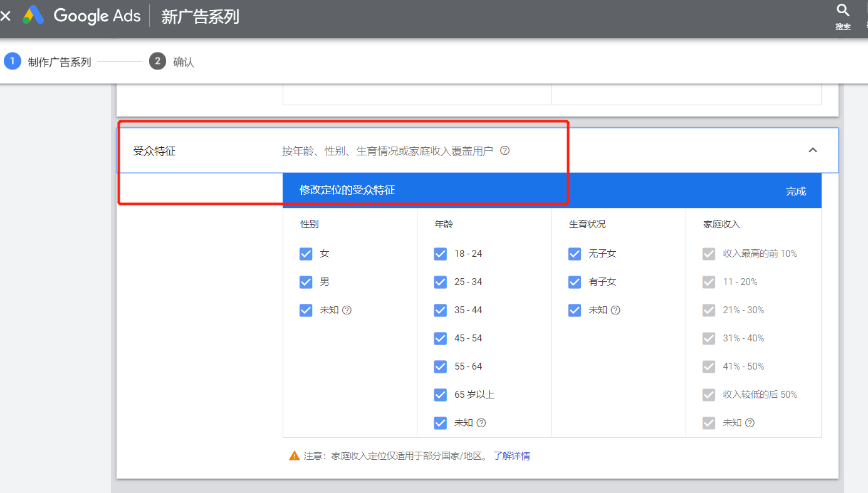The image size is (868, 493).
Task: Uncheck the 无子女 checkbox
Action: 575,254
